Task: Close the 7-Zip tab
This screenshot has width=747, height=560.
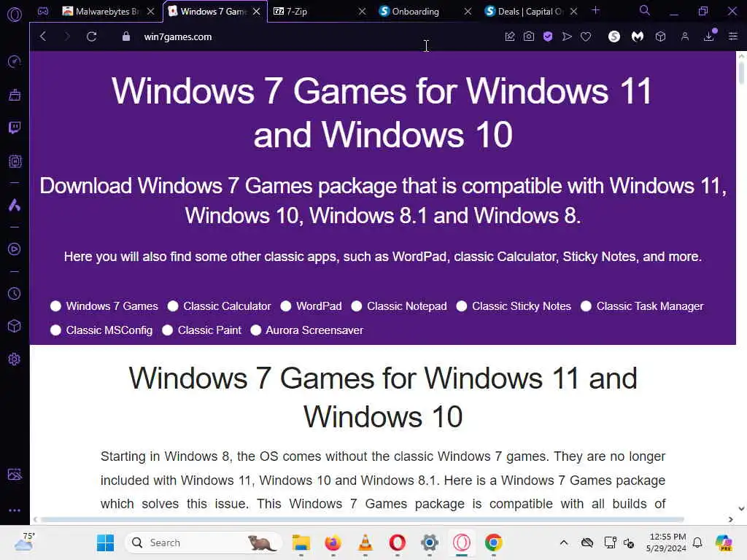Action: pos(362,12)
